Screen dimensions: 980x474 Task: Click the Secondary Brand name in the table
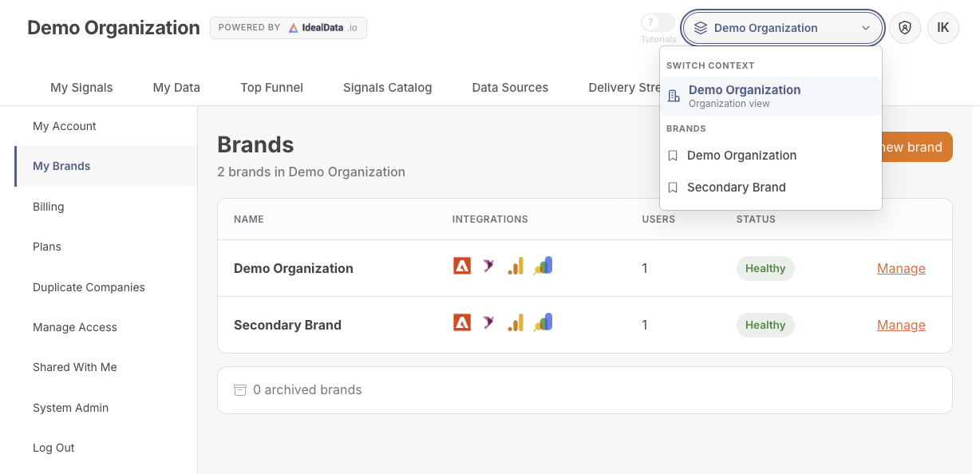click(287, 325)
